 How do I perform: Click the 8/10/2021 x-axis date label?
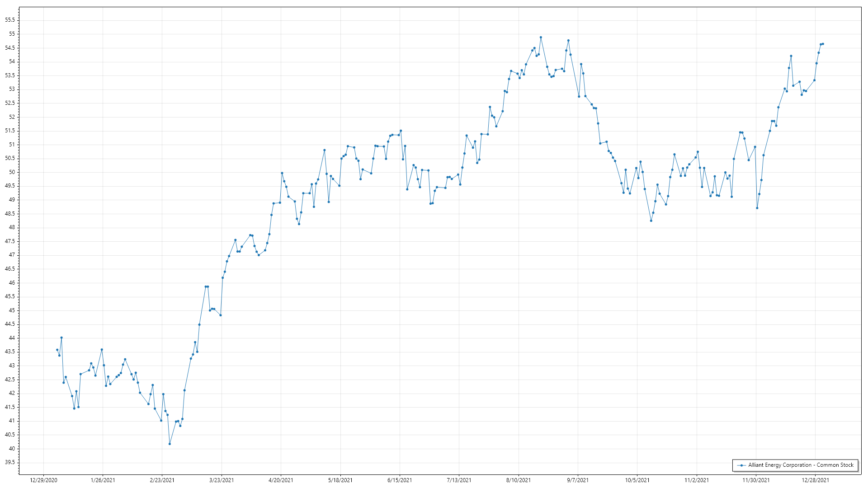(x=519, y=480)
